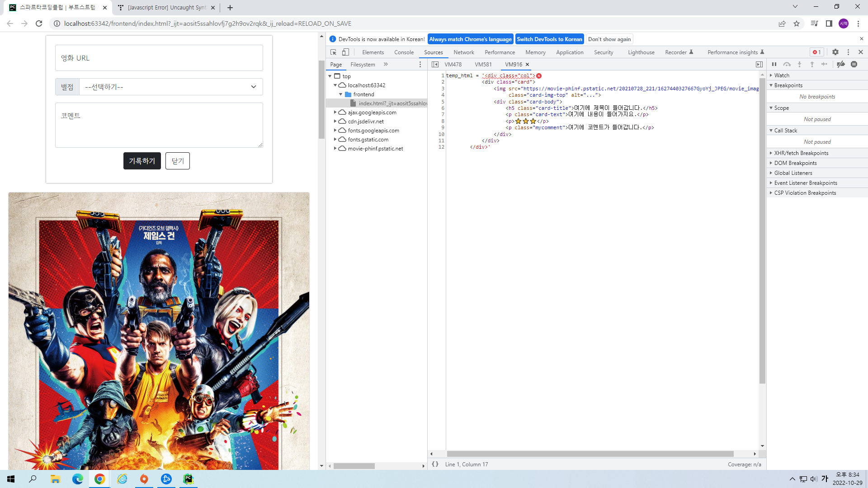Show more navigator tabs
Screen dimensions: 868x488
386,65
